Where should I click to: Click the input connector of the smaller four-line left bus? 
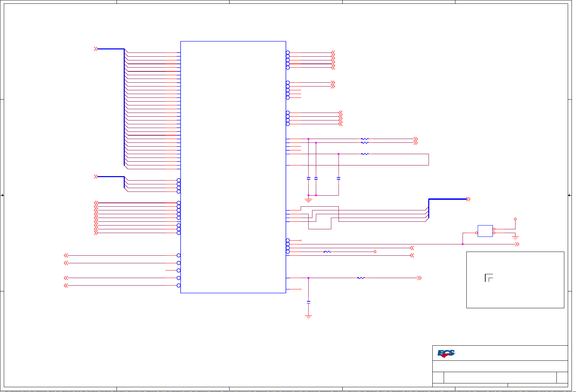pos(96,176)
